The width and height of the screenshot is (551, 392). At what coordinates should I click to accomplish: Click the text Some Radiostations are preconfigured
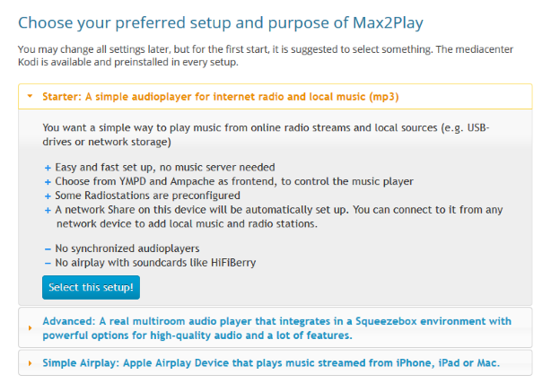pos(147,196)
